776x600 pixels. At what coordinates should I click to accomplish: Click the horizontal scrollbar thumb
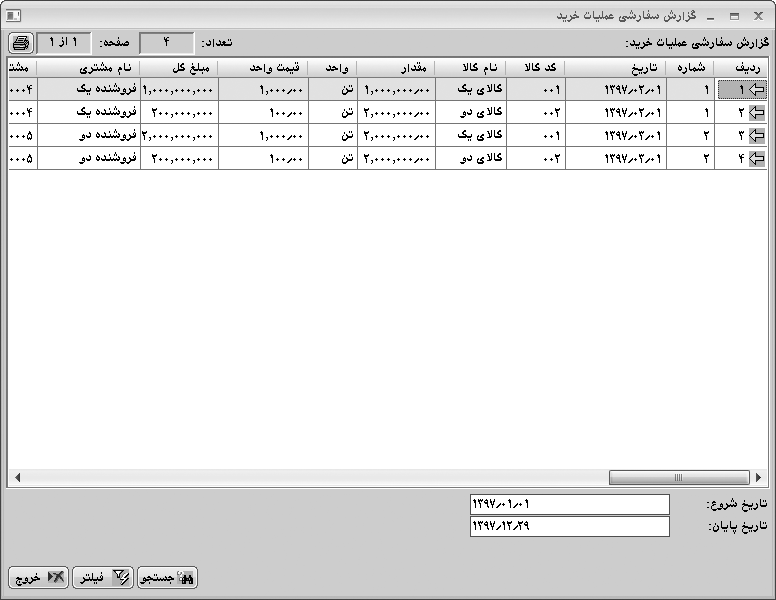tap(679, 478)
